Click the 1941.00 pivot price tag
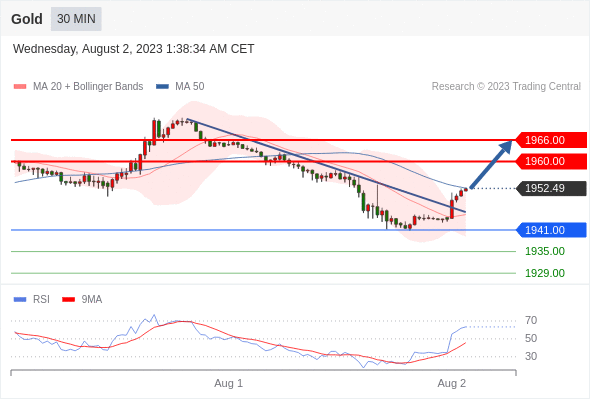Screen dimensions: 590x400 (x=551, y=230)
